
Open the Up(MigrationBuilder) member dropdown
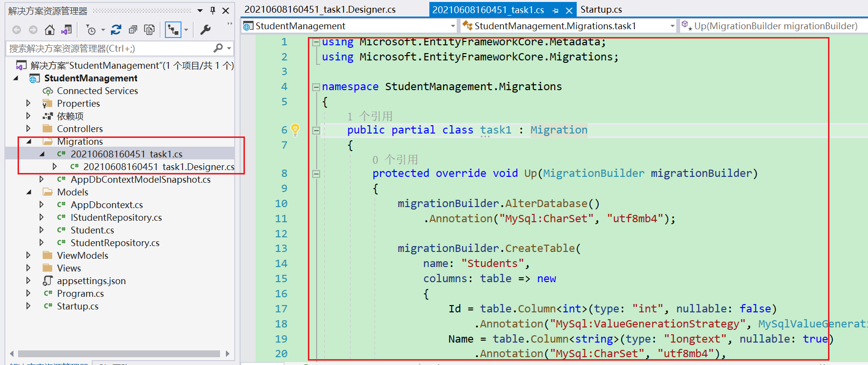point(773,26)
